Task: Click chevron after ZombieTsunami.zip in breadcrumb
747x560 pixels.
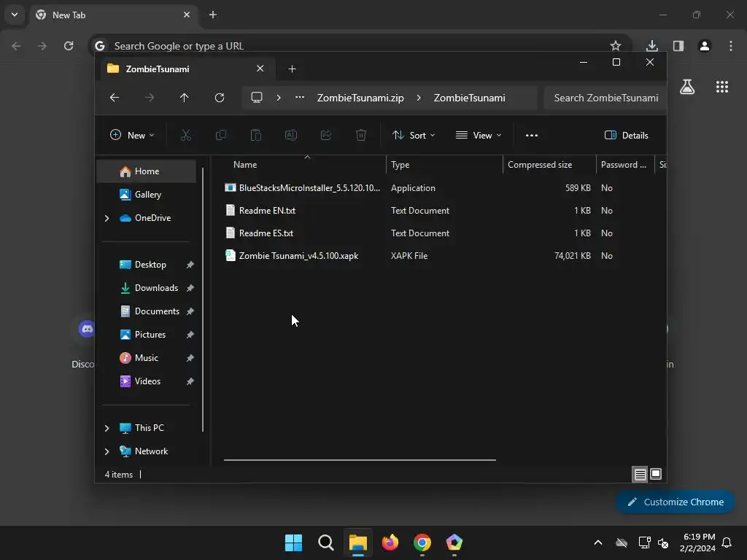Action: pyautogui.click(x=418, y=98)
